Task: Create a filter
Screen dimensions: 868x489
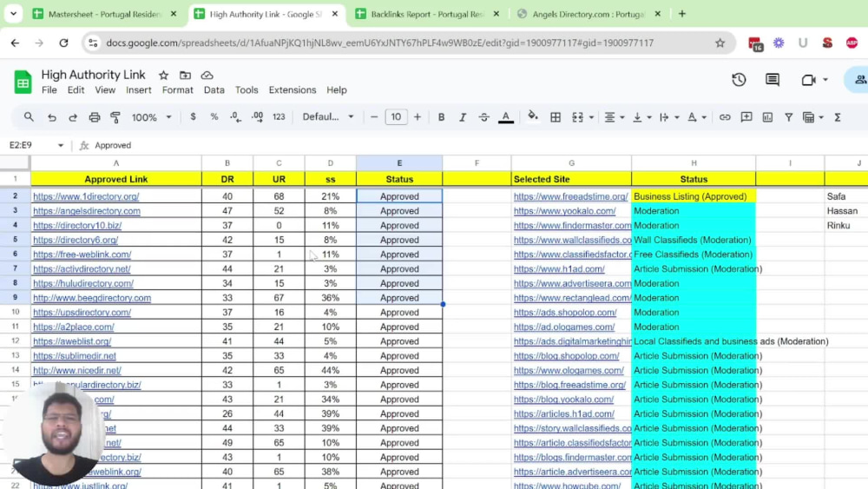Action: point(788,117)
